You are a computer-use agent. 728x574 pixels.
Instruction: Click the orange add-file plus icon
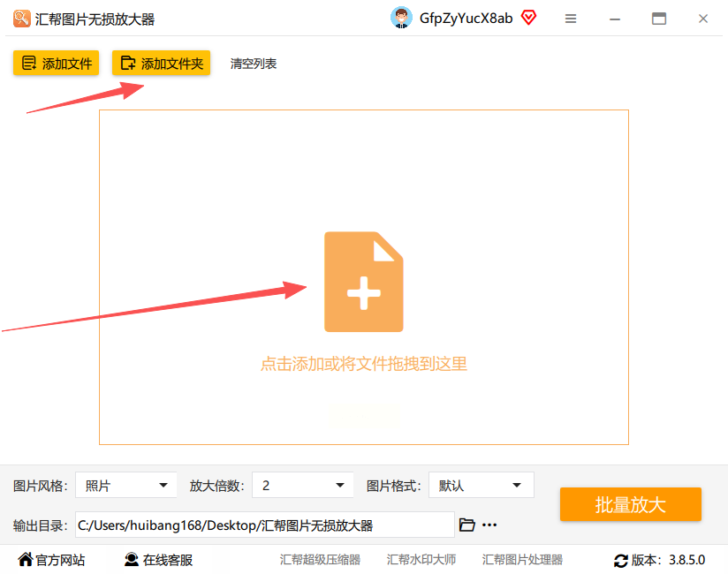pyautogui.click(x=363, y=282)
